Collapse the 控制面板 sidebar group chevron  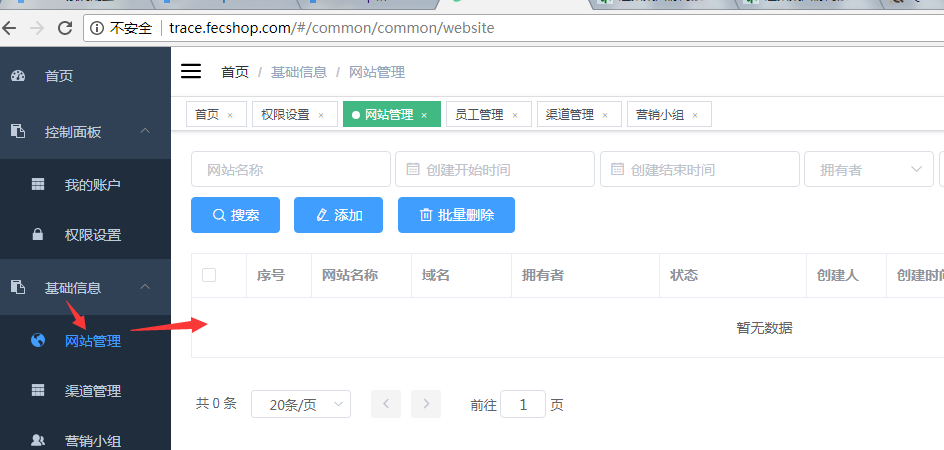pyautogui.click(x=145, y=131)
